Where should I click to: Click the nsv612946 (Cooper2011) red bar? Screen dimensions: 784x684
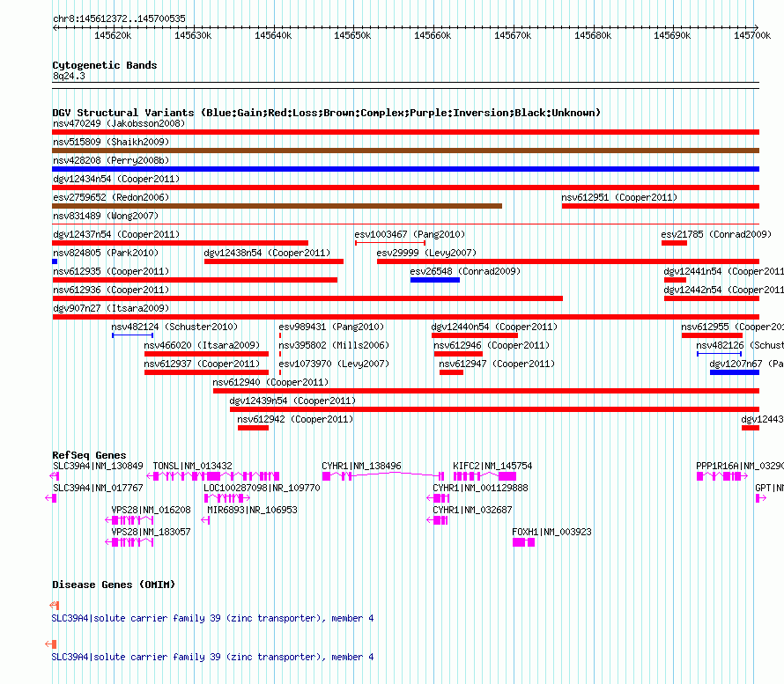pos(458,354)
